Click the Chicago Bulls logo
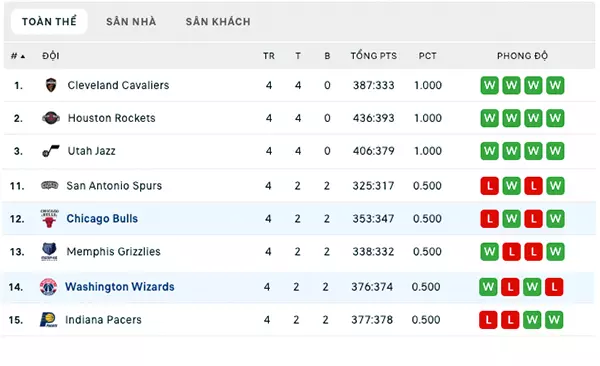This screenshot has height=366, width=600. pos(49,219)
